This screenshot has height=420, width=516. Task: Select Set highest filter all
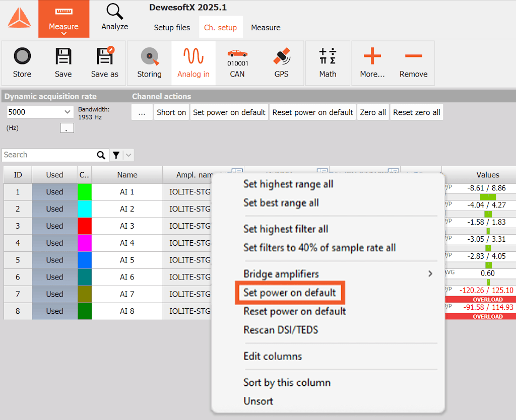286,229
